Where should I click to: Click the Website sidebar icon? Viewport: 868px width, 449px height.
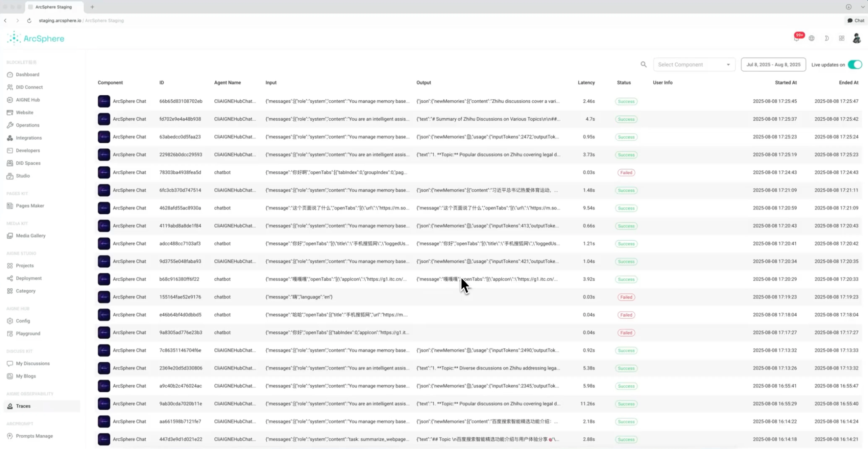10,113
